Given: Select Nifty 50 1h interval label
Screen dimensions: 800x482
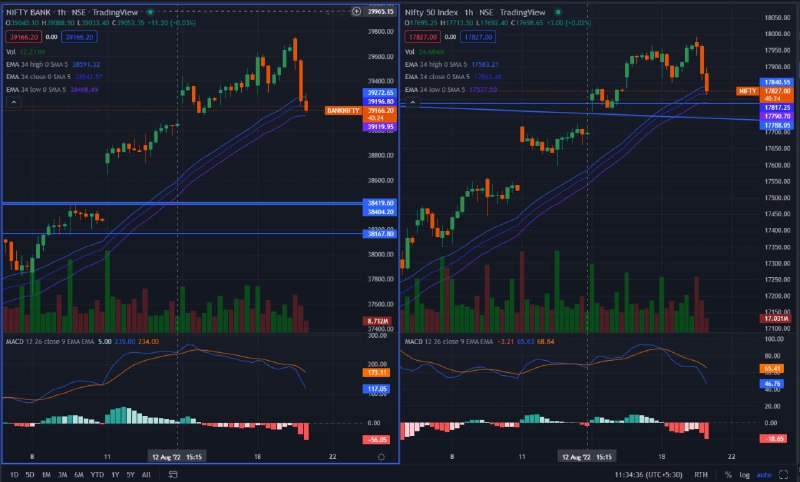Looking at the screenshot, I should point(469,12).
